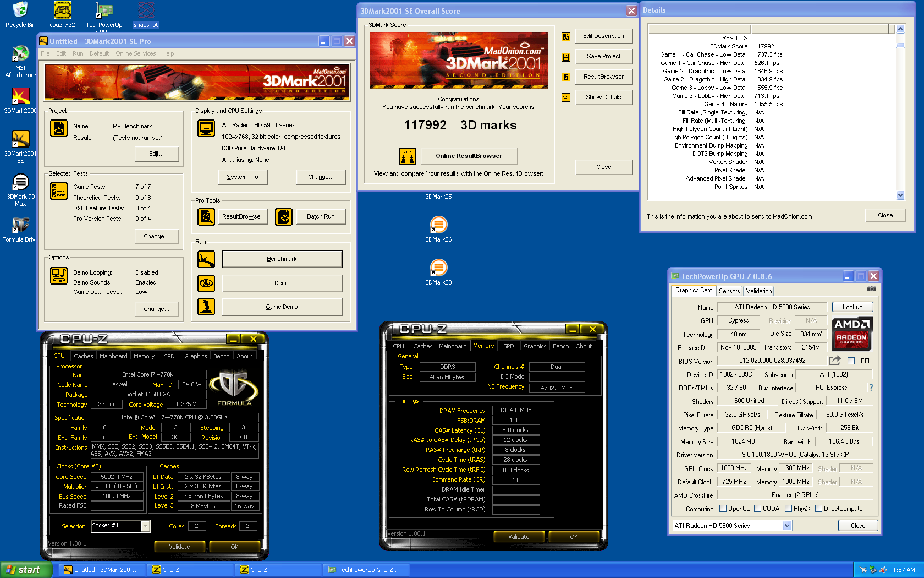This screenshot has width=924, height=578.
Task: Switch to the Validation tab in GPU-Z
Action: click(759, 291)
